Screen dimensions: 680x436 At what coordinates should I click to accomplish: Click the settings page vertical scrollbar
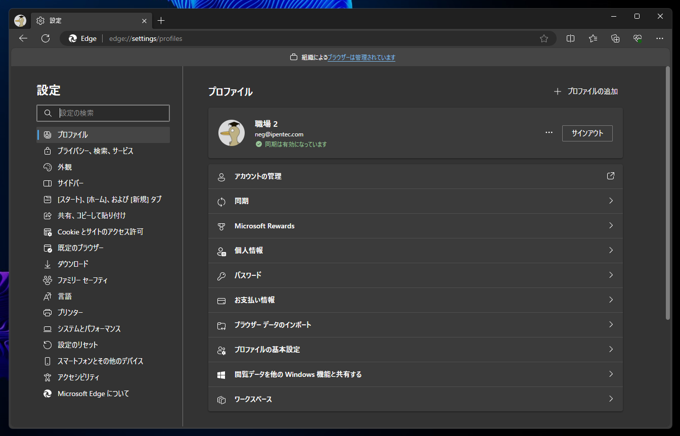pos(668,194)
